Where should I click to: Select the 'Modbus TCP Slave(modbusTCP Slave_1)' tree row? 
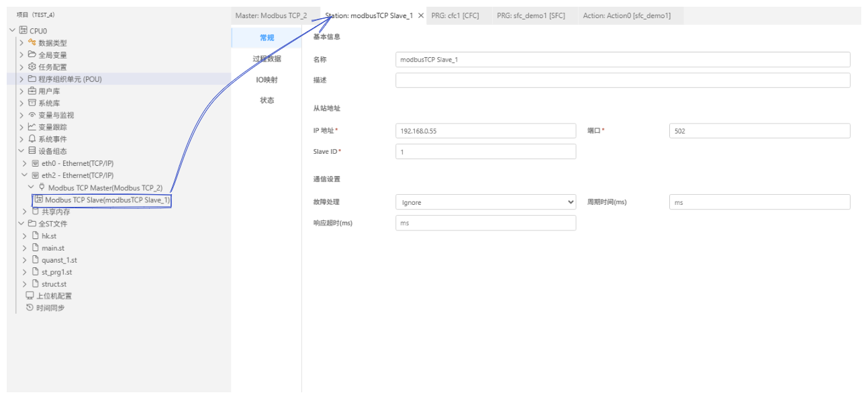click(102, 200)
